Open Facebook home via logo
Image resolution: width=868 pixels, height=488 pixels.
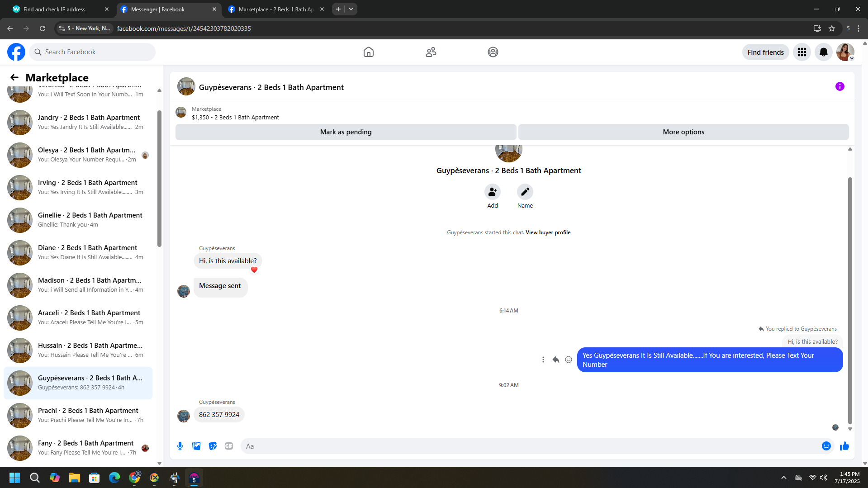(16, 52)
